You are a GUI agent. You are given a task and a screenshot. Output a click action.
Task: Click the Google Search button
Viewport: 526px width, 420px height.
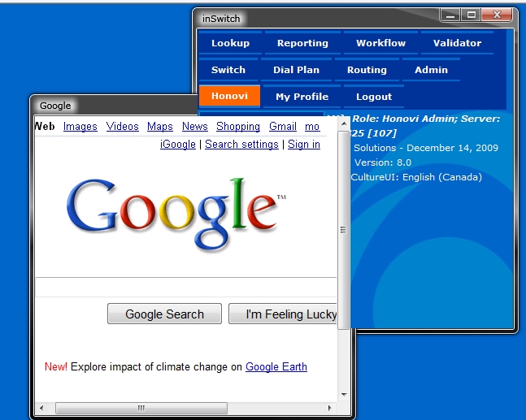164,314
